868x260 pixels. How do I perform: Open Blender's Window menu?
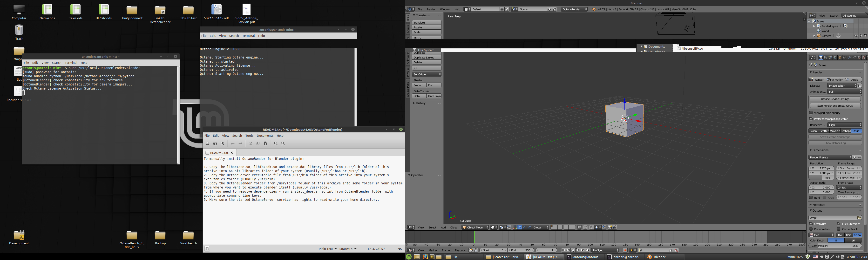click(x=444, y=9)
